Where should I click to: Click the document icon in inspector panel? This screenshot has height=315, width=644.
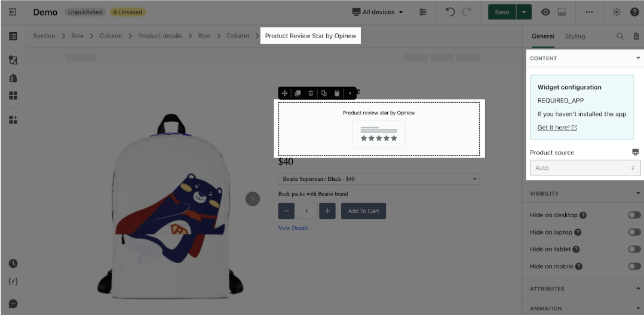[x=636, y=36]
